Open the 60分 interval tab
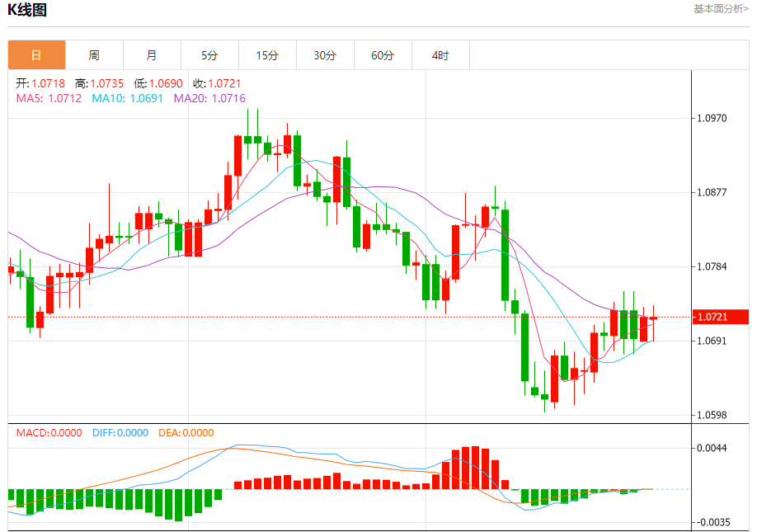The width and height of the screenshot is (757, 532). (x=383, y=55)
